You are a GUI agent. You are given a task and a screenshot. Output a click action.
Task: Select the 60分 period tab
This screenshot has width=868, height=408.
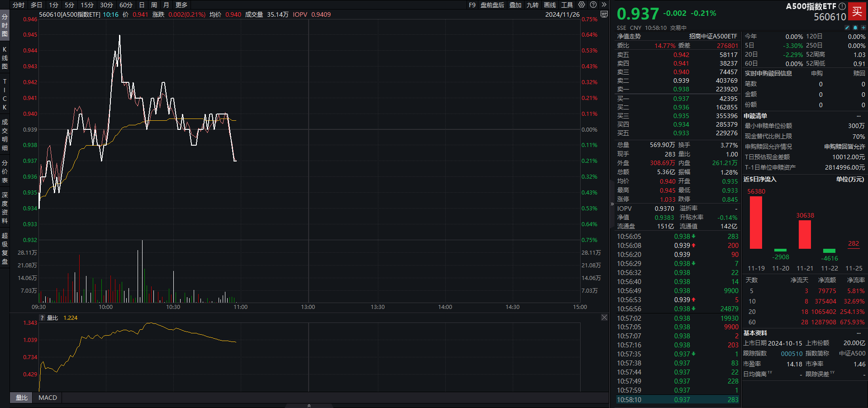126,5
